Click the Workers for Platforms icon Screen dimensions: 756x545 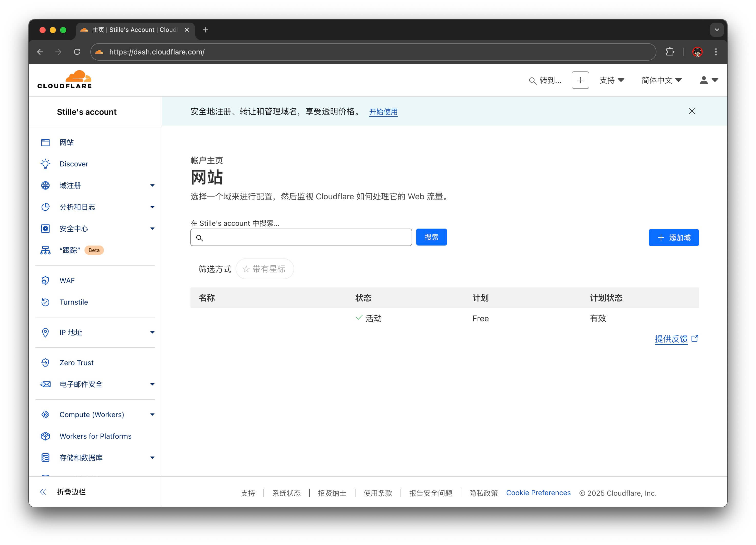(45, 436)
